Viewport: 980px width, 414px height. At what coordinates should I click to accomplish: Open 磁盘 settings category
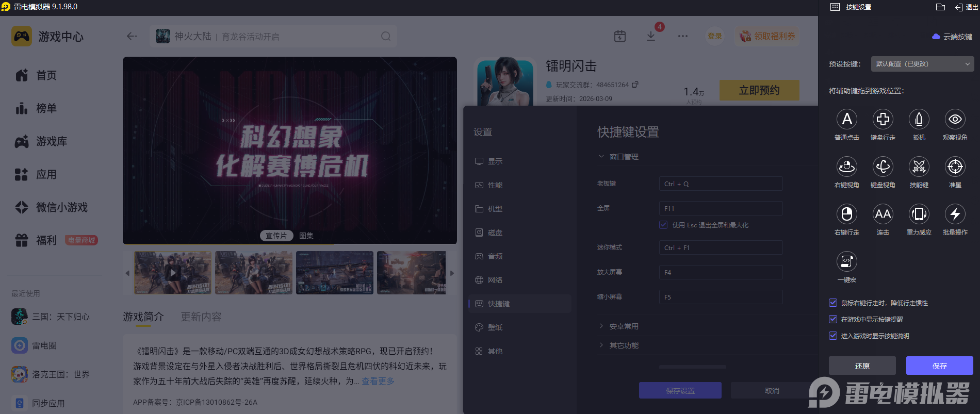click(520, 233)
